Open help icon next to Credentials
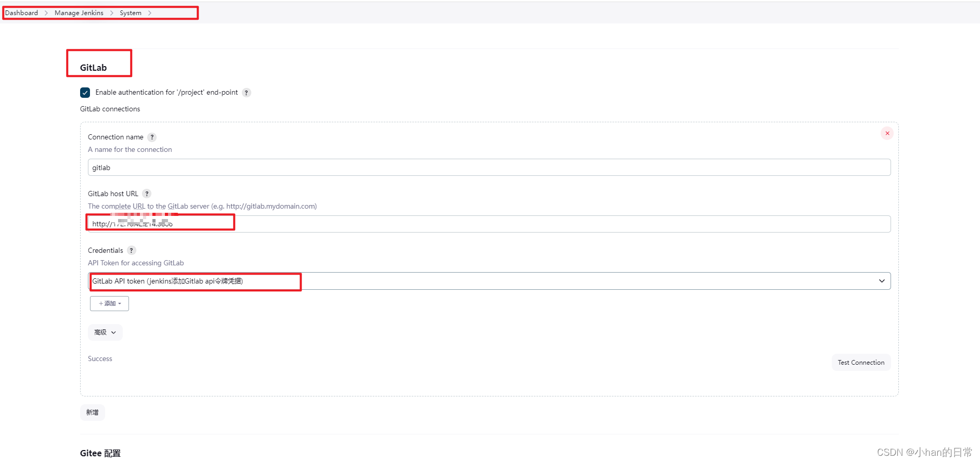This screenshot has width=980, height=462. 132,251
